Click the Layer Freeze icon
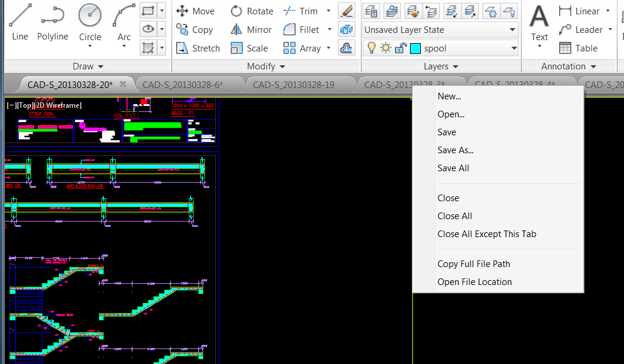Screen dimensions: 624x364 491,11
